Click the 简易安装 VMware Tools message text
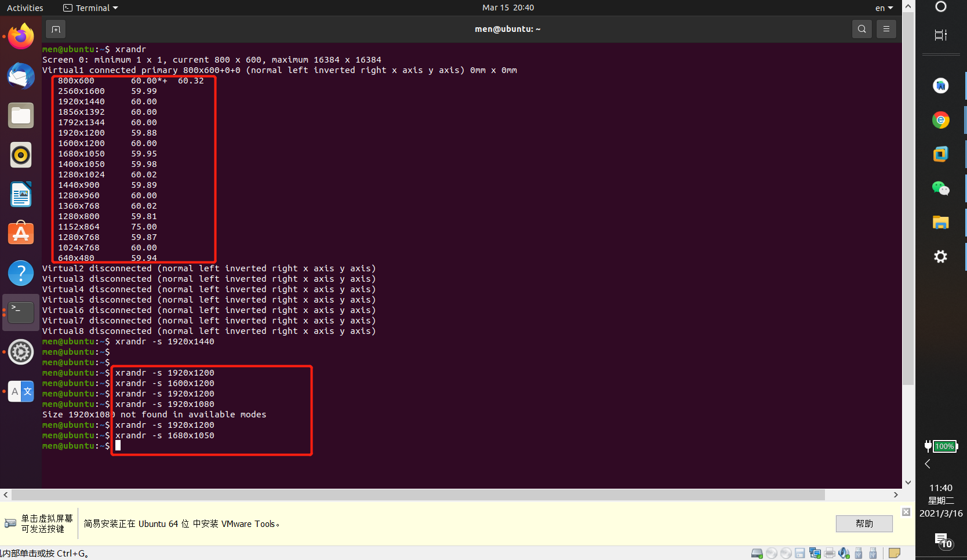967x560 pixels. click(x=181, y=523)
